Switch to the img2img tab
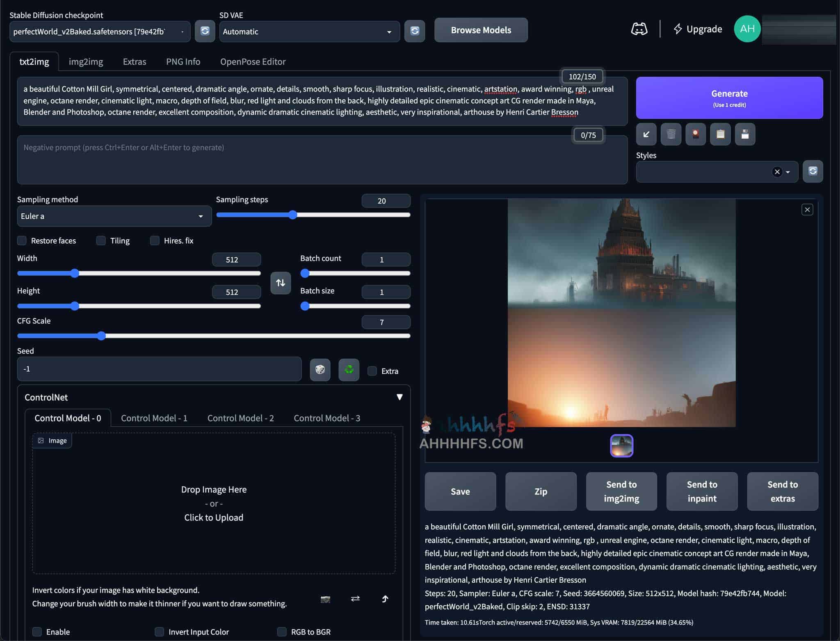 [86, 62]
